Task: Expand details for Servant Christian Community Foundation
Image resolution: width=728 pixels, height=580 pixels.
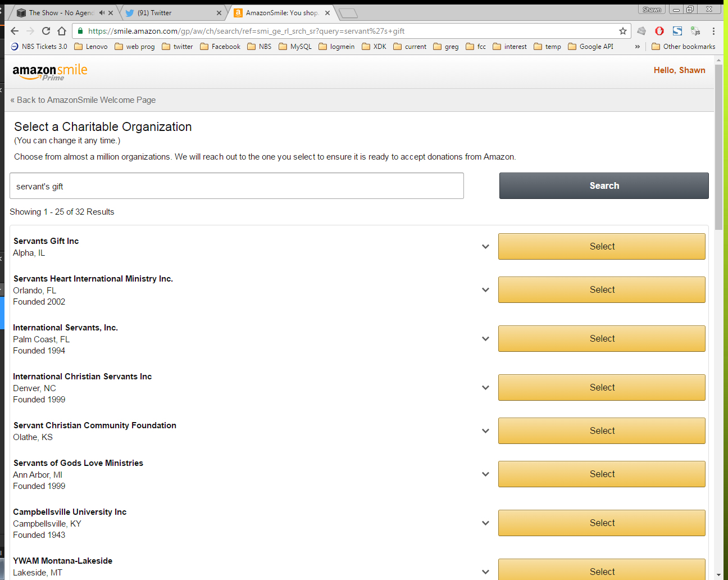Action: (x=485, y=431)
